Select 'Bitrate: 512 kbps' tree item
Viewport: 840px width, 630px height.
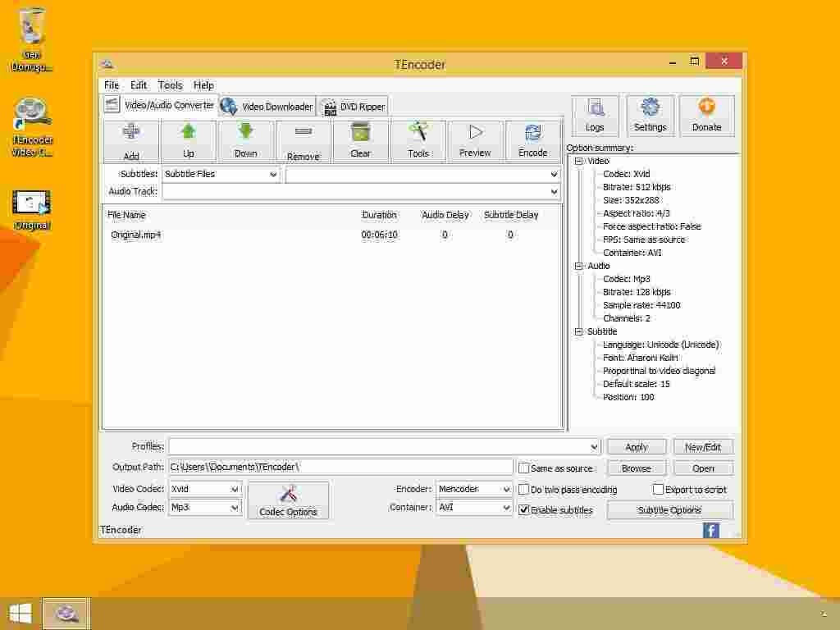pos(637,187)
